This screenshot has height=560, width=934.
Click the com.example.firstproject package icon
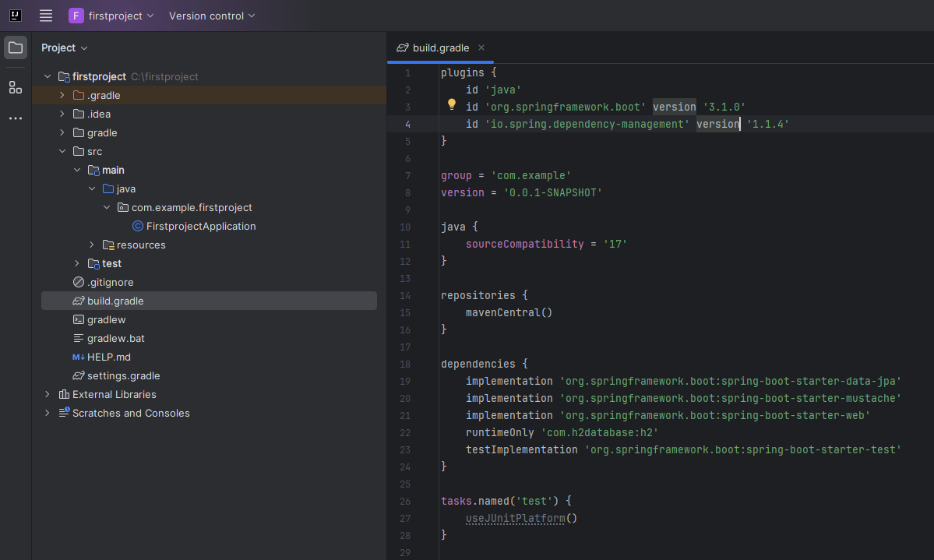tap(123, 207)
